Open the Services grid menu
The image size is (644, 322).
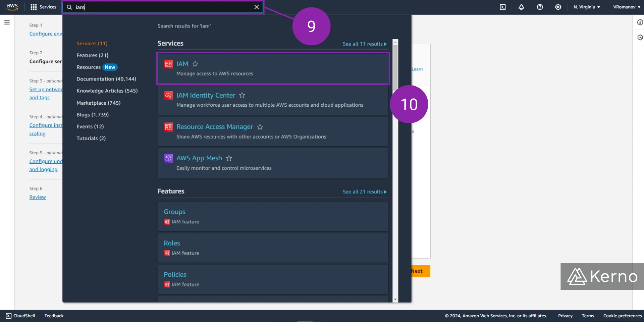click(43, 7)
